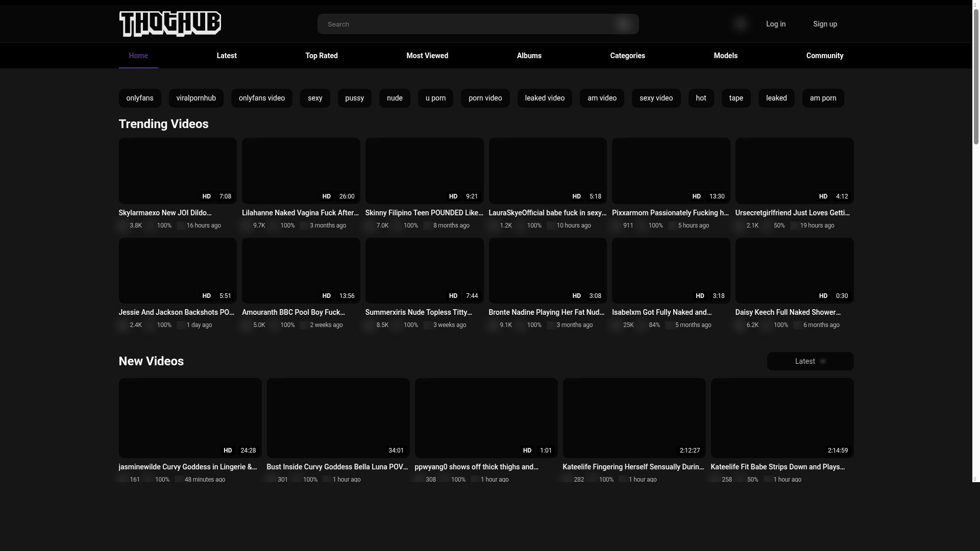Select the 'tape' tag chip
Image resolution: width=980 pixels, height=551 pixels.
coord(736,98)
